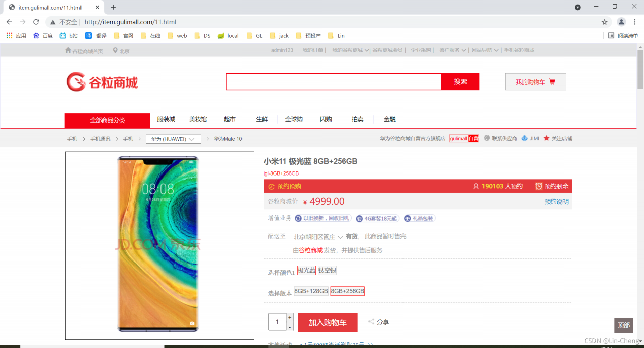Viewport: 644px width, 348px height.
Task: Open the 全球购 nav item
Action: coord(294,119)
